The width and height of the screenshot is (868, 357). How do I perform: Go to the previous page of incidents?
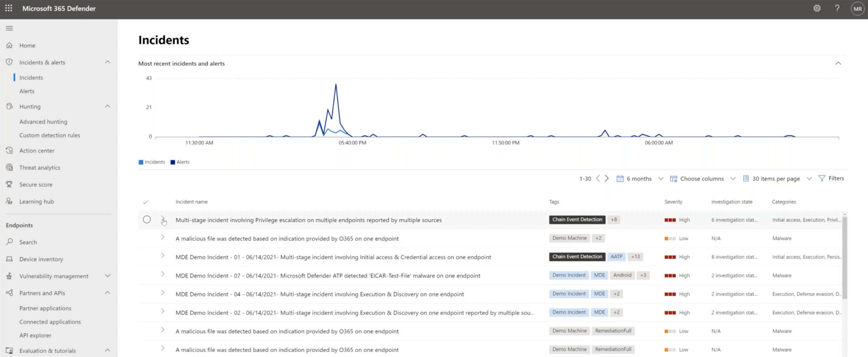pos(598,178)
